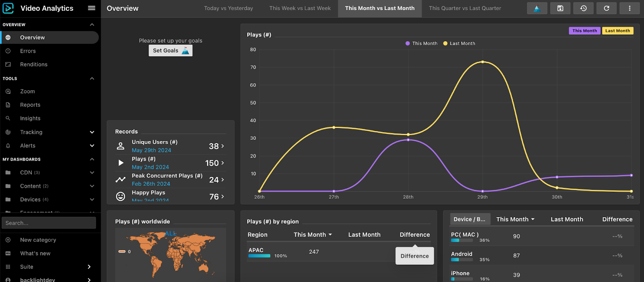Viewport: 644px width, 282px height.
Task: Click the goals mountain icon in toolbar
Action: (537, 8)
